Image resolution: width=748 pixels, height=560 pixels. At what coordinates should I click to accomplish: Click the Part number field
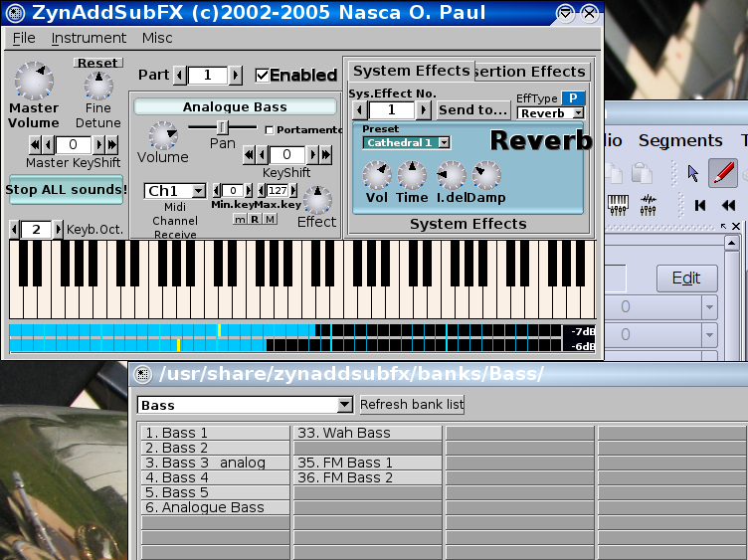click(208, 75)
